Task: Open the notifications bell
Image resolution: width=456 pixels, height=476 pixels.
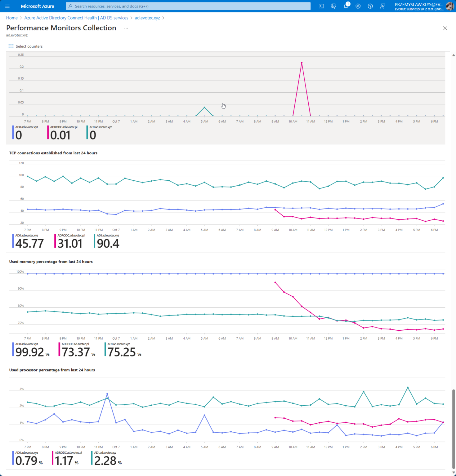Action: 346,6
